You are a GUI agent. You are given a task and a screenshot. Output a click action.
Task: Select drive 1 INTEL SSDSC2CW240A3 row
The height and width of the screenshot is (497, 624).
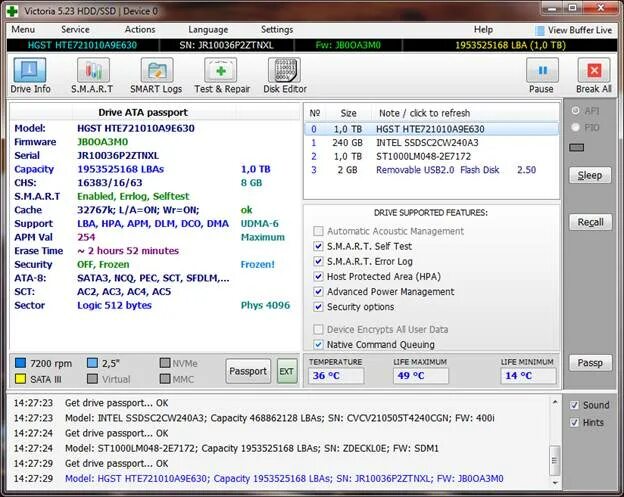pos(431,142)
